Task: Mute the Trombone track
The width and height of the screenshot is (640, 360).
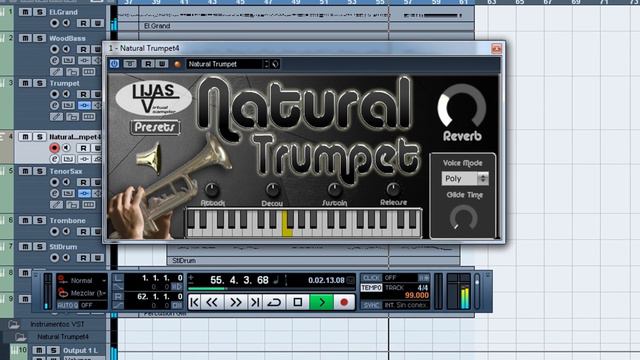Action: coord(25,220)
